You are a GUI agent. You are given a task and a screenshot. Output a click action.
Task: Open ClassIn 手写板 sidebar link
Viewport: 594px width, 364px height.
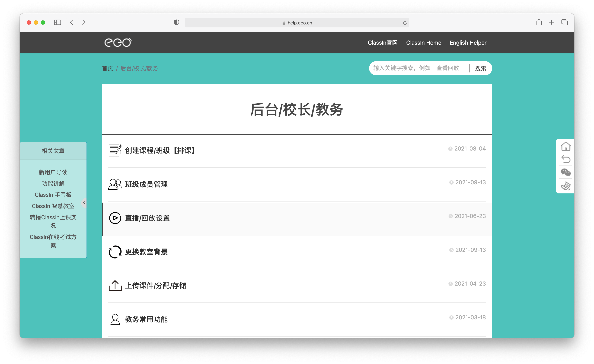53,195
